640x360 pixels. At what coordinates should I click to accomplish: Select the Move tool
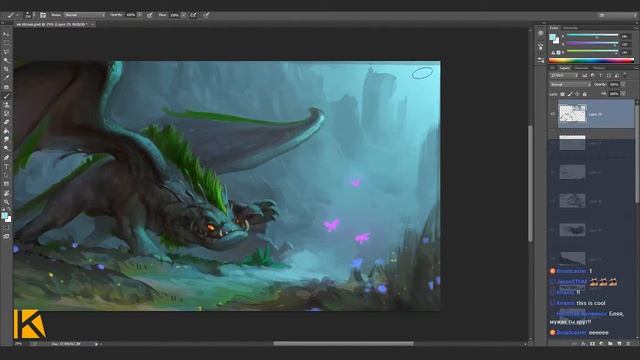click(6, 34)
